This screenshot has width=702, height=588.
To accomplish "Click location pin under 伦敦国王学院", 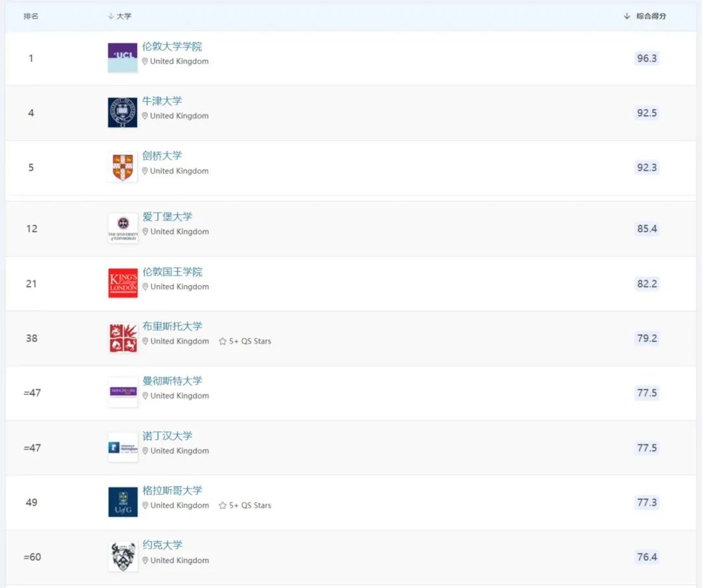I will (146, 287).
